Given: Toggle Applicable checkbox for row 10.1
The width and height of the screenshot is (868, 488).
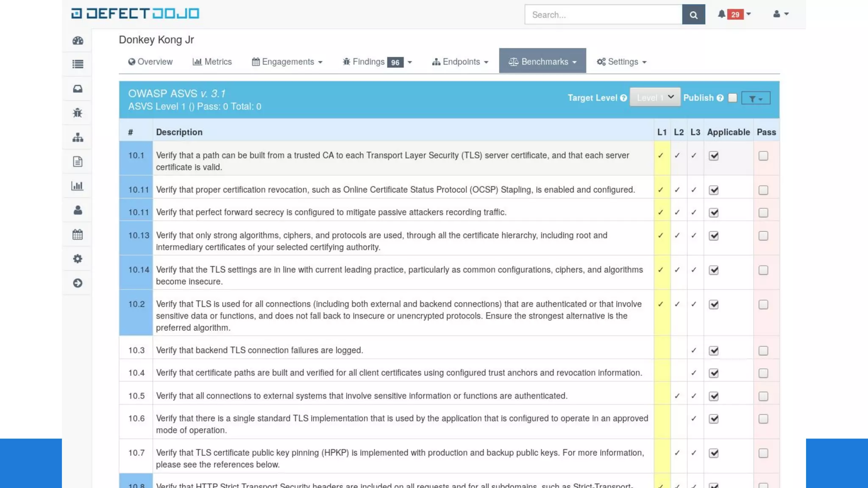Looking at the screenshot, I should pyautogui.click(x=714, y=156).
